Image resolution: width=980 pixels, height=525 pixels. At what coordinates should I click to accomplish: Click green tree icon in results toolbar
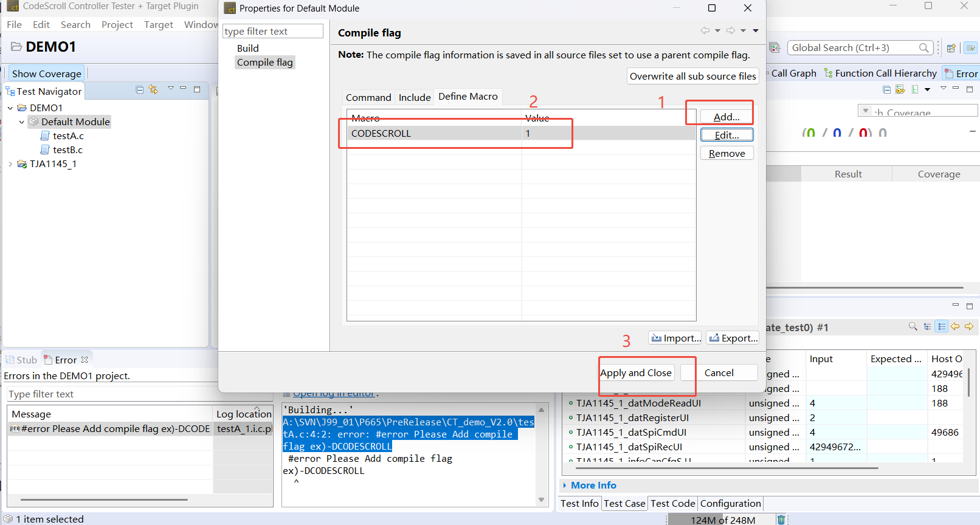coord(915,89)
